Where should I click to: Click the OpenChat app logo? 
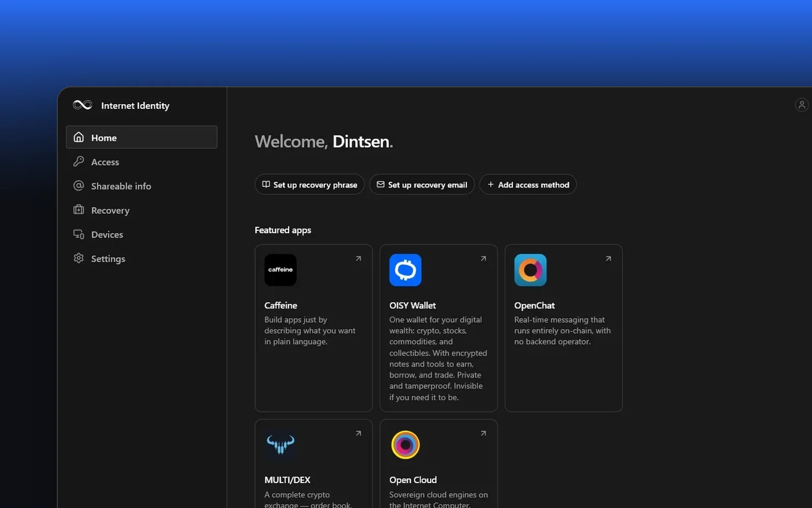(530, 270)
